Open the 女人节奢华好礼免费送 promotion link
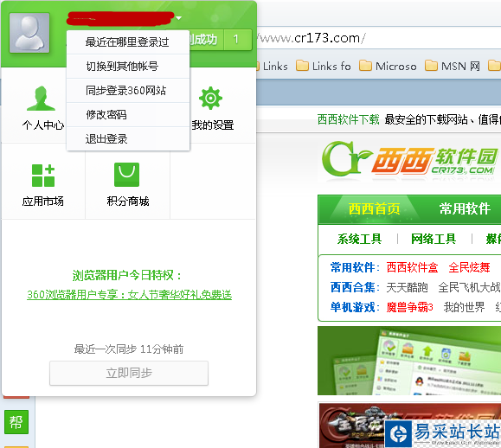The image size is (501, 448). pos(129,295)
